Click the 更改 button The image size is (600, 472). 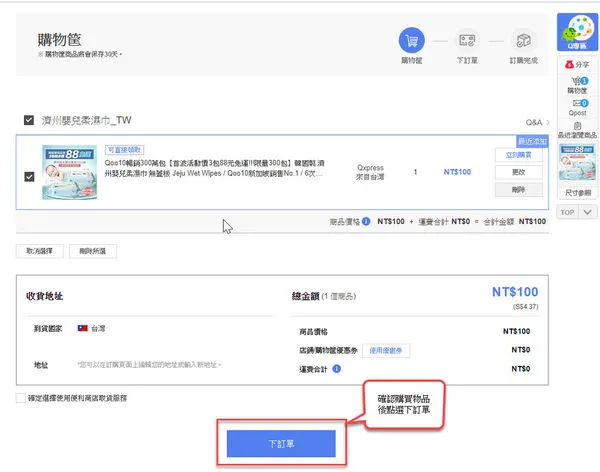point(518,172)
